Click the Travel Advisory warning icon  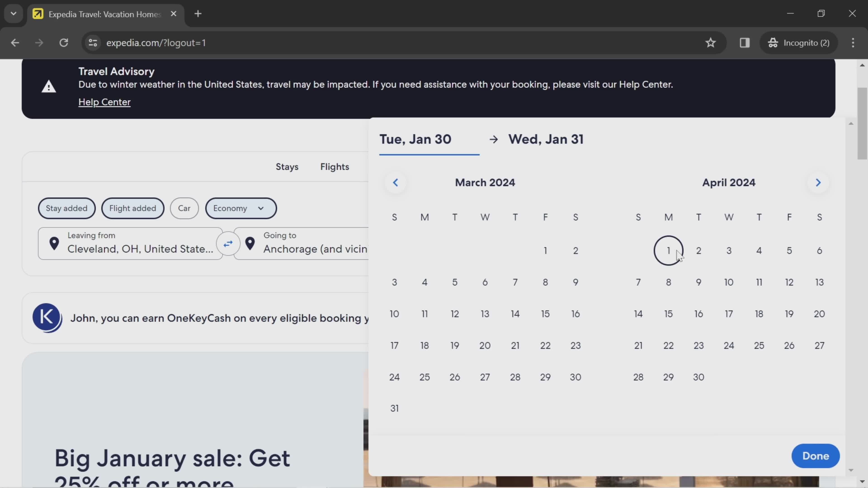coord(49,87)
